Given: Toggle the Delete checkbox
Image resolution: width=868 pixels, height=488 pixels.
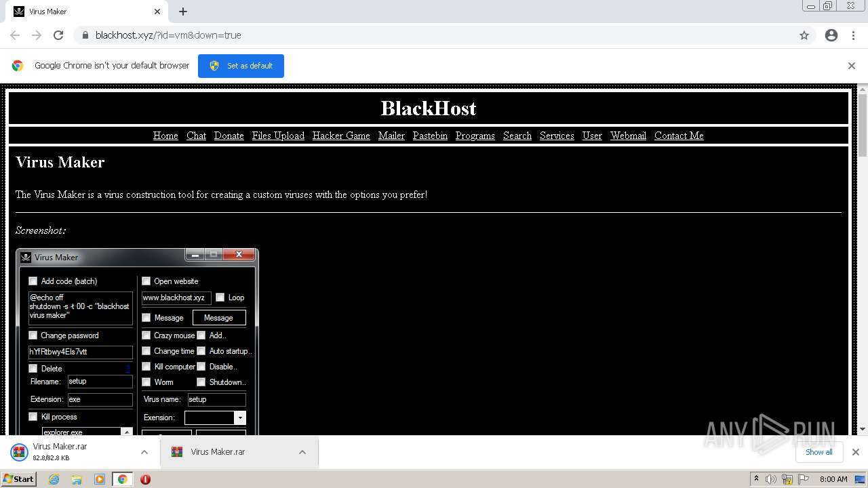Looking at the screenshot, I should [x=33, y=368].
